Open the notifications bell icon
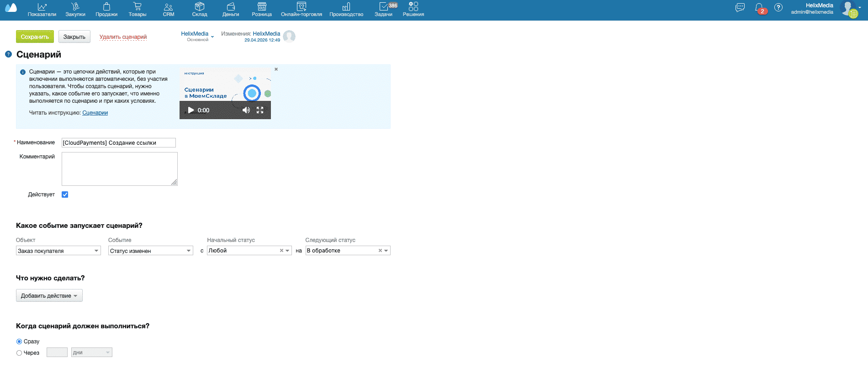Screen dimensions: 868x368 pos(759,8)
